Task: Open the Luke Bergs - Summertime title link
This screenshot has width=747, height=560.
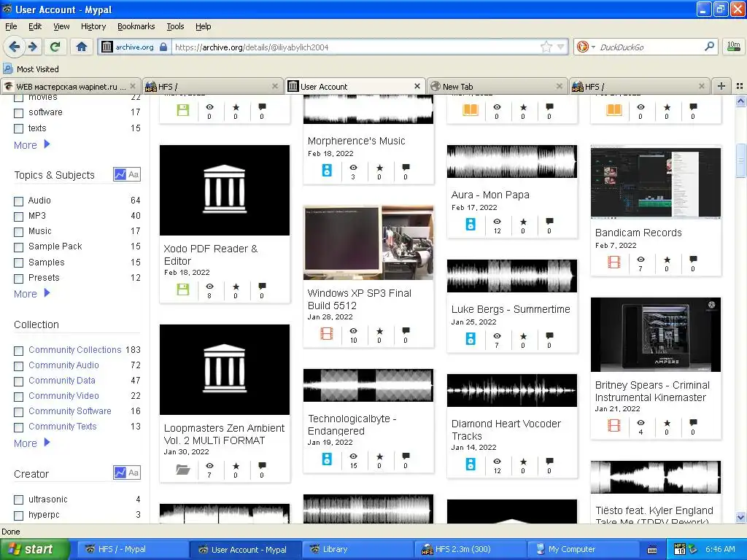Action: 511,309
